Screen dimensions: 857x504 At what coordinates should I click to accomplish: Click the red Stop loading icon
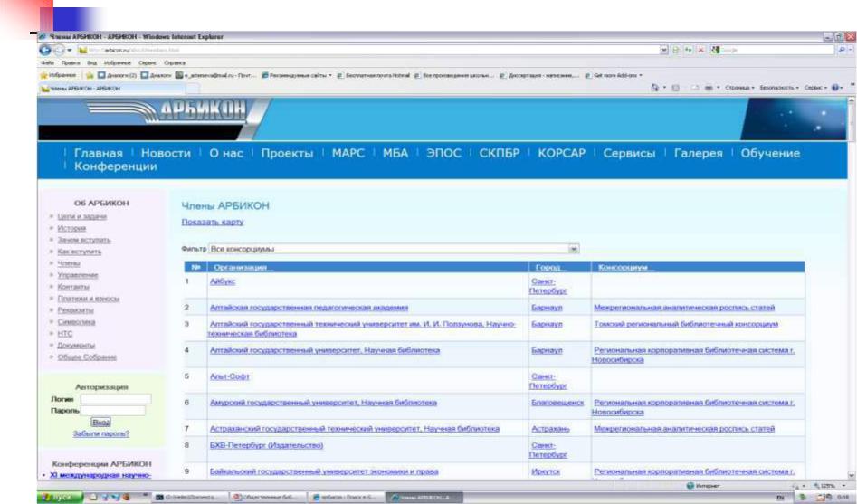(x=700, y=51)
